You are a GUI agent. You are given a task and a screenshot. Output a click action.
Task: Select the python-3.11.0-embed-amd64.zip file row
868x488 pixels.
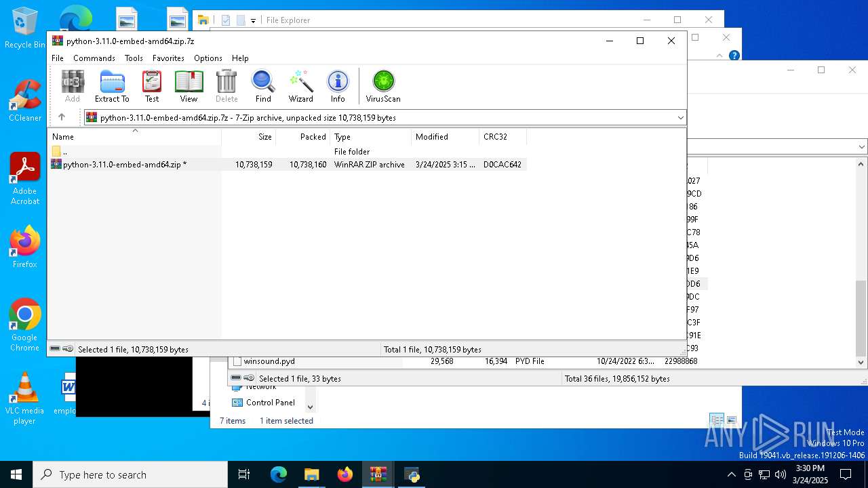288,165
